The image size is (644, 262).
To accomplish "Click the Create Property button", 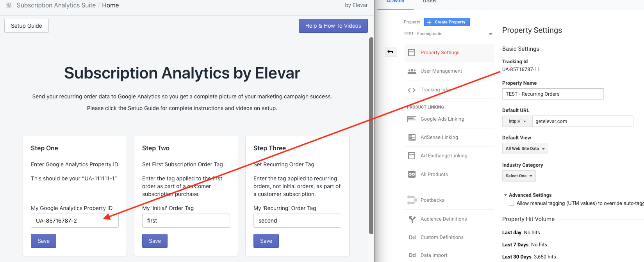I will pos(447,22).
